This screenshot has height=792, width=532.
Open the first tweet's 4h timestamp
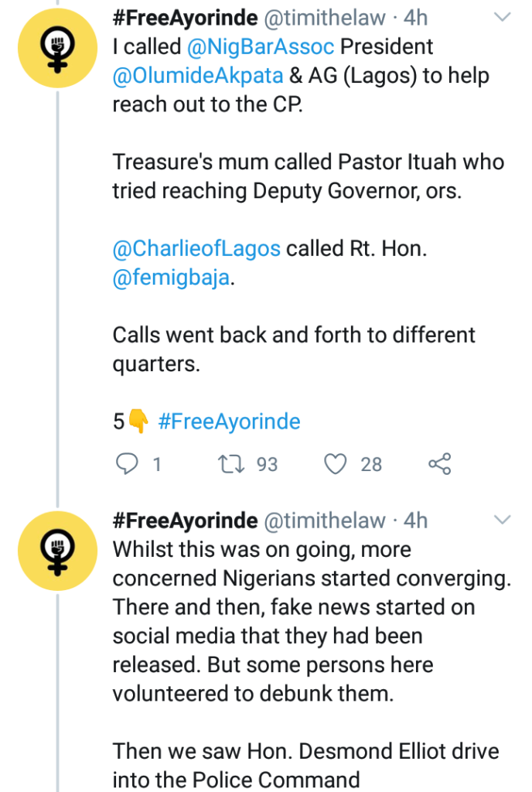(415, 17)
